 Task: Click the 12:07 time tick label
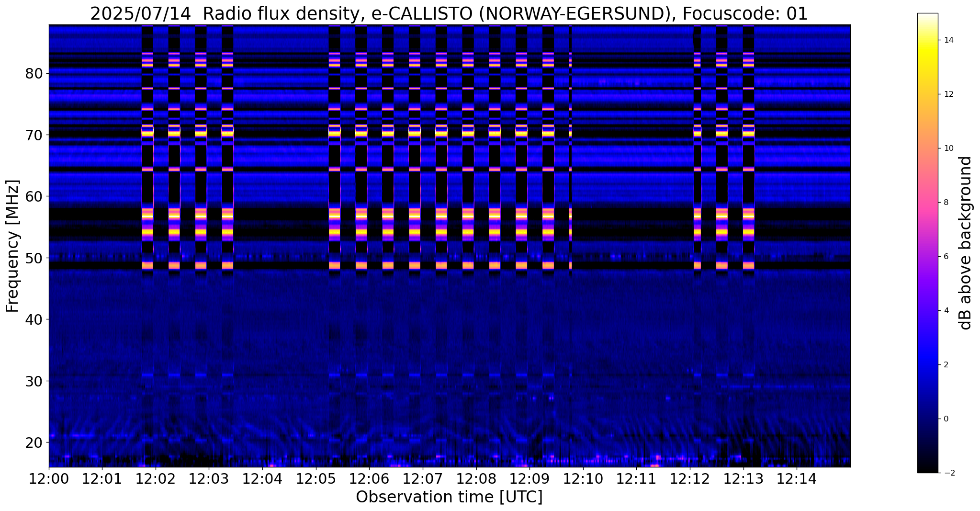[423, 478]
